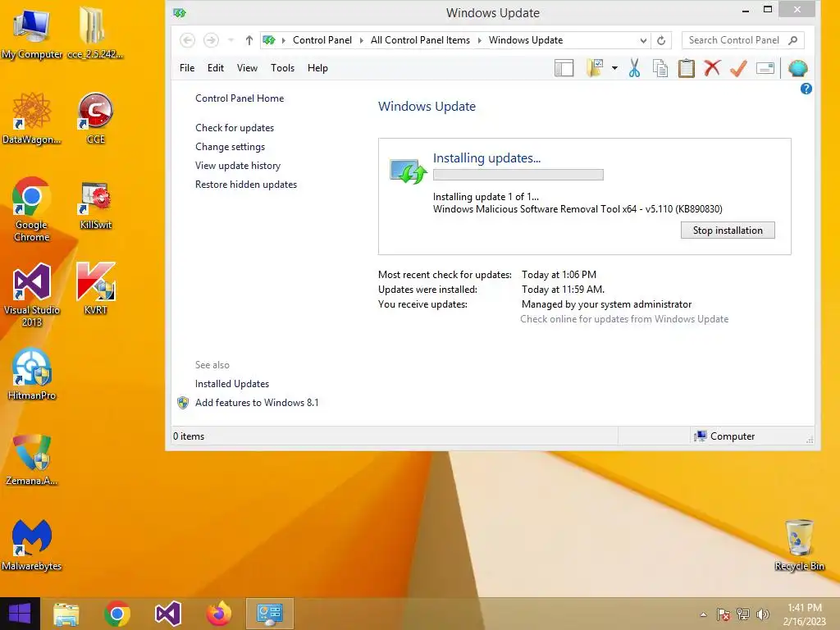Click the Paste clipboard toolbar icon

[x=687, y=68]
